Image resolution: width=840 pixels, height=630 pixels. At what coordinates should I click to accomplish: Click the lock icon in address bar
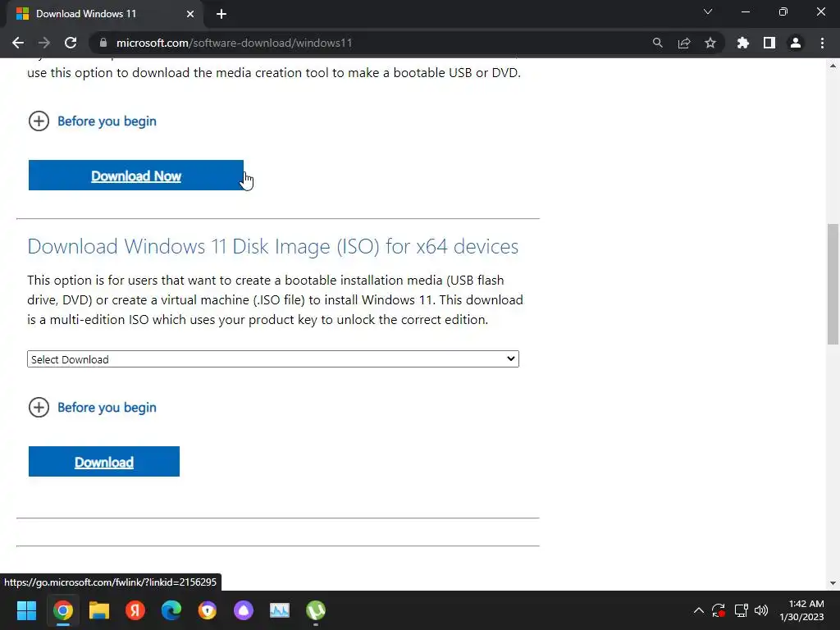(103, 43)
